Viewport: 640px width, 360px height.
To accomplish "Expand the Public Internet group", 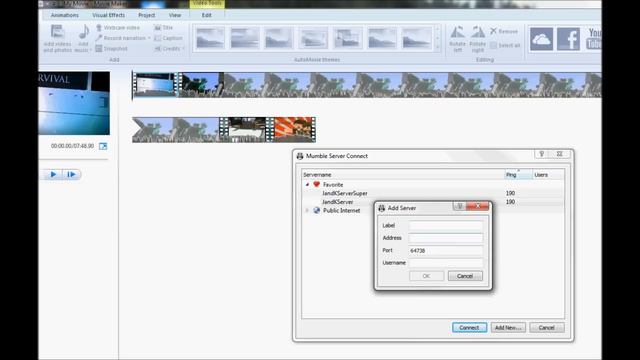I will (x=307, y=211).
